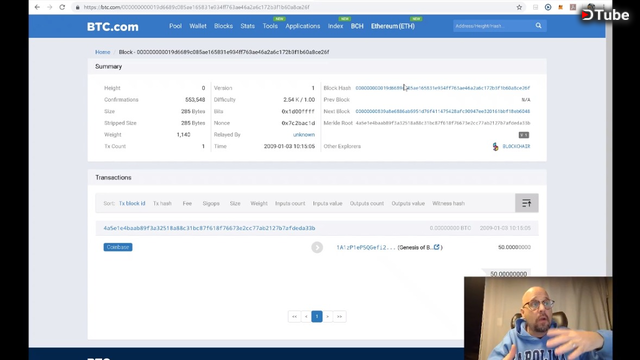Sort transactions by Fee
This screenshot has width=640, height=360.
pos(187,203)
